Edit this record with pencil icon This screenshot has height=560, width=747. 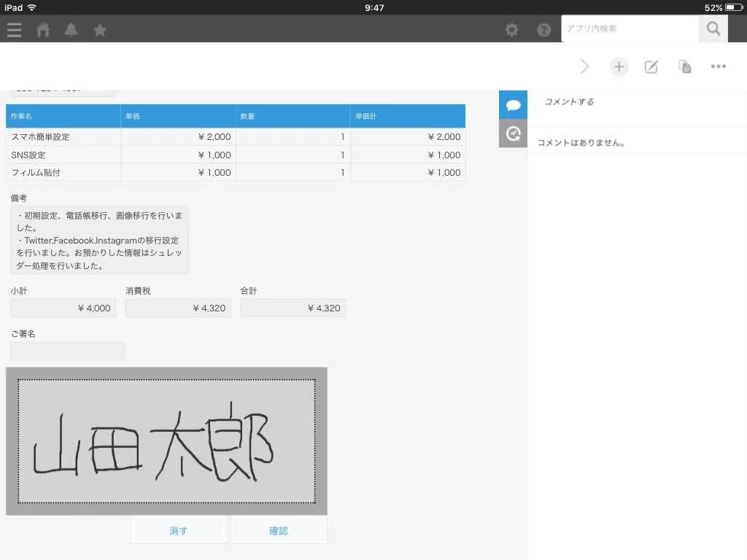point(651,66)
